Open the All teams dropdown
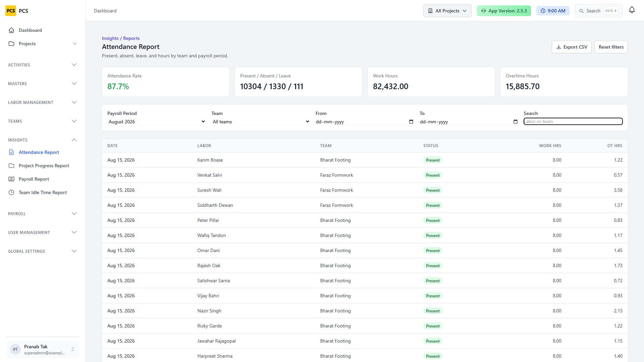This screenshot has height=362, width=644. point(261,122)
